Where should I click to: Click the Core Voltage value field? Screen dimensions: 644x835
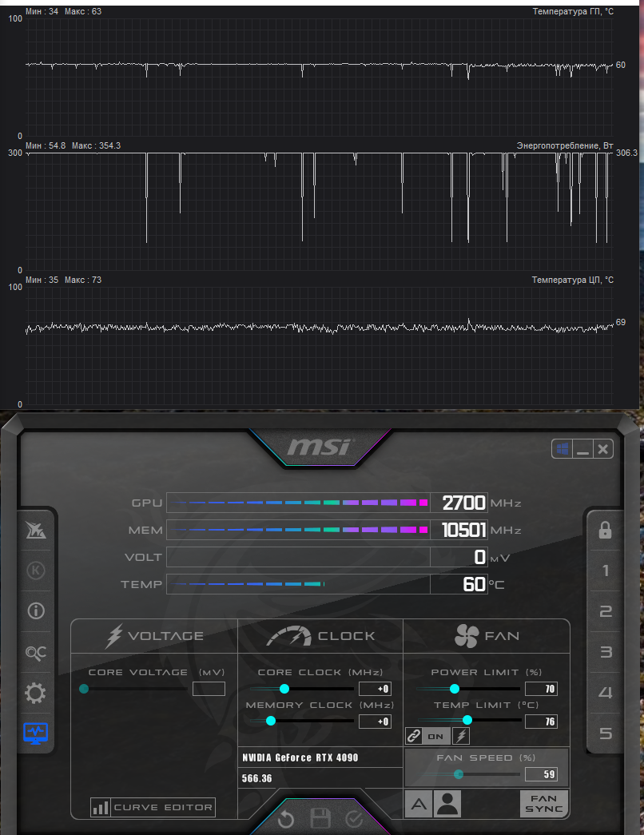(209, 689)
